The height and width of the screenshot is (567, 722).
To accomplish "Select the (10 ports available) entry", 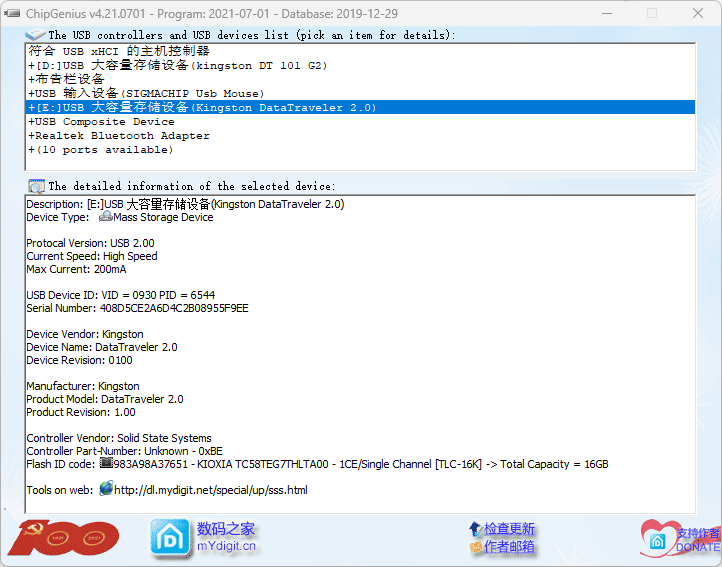I will tap(360, 150).
